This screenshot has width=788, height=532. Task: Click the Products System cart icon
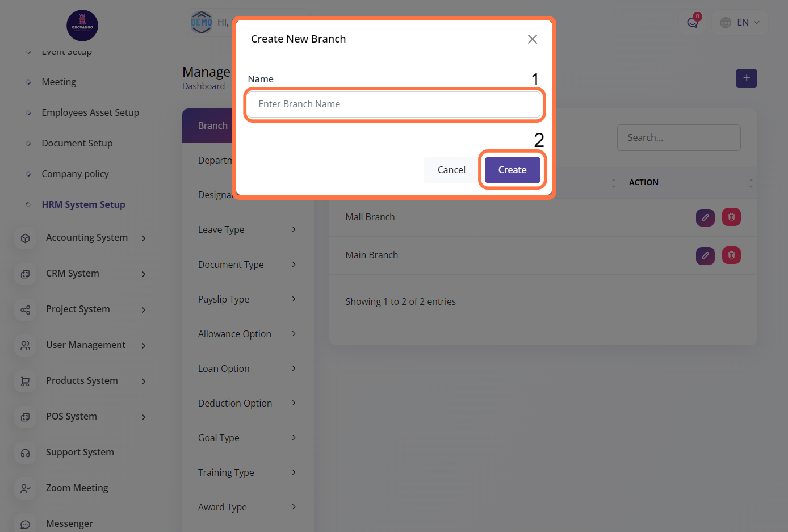click(26, 382)
